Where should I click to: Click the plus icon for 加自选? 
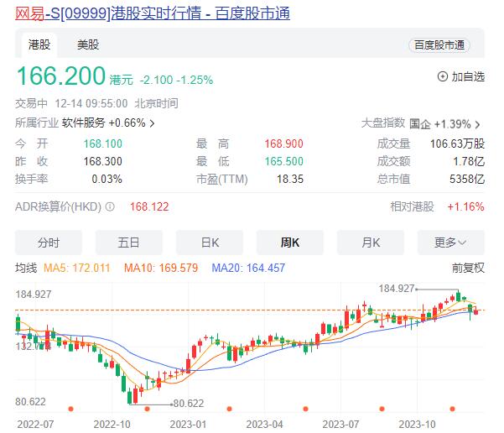[443, 76]
